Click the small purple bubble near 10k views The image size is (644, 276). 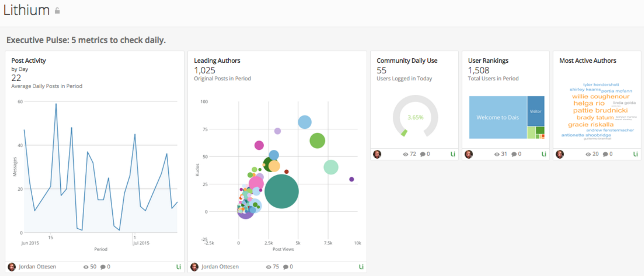[351, 179]
